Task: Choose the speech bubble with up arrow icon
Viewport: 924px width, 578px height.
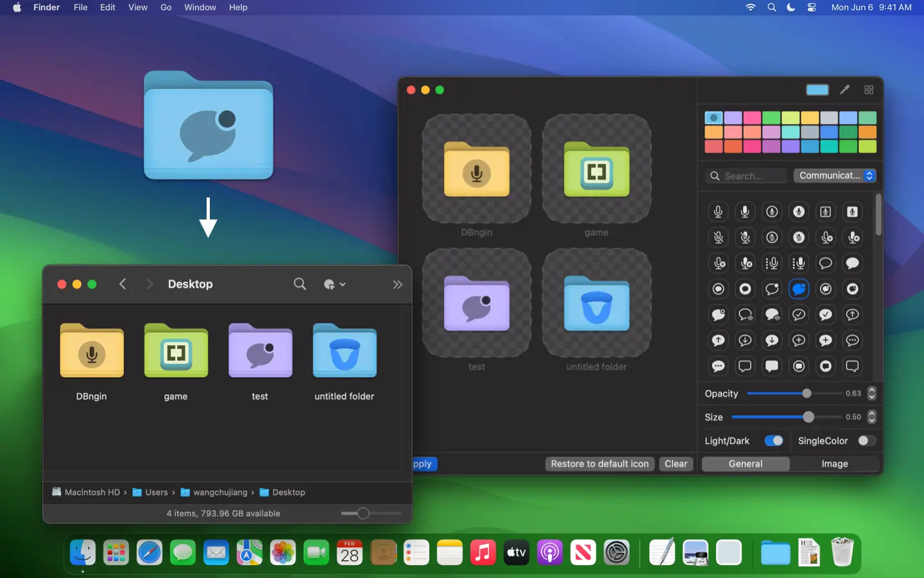Action: click(853, 315)
